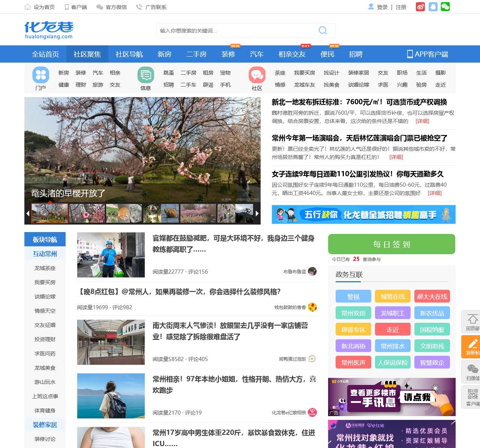Open the APP客户端 nav item
This screenshot has height=448, width=480.
(x=427, y=54)
